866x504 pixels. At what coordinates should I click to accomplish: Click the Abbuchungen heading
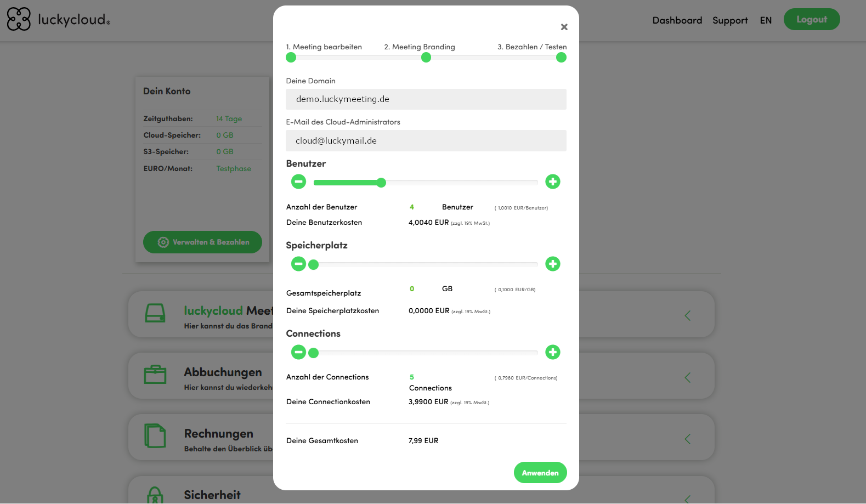[x=223, y=372]
